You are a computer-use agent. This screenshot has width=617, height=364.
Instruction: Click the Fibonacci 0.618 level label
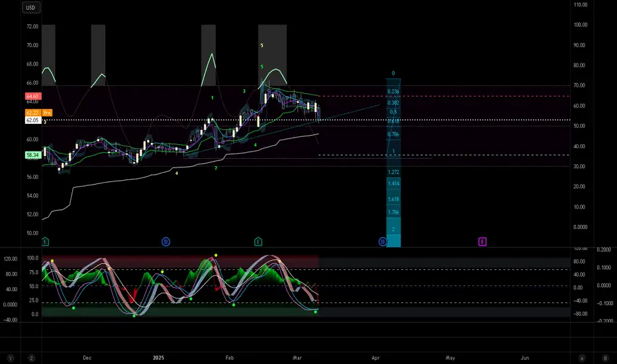pyautogui.click(x=393, y=121)
